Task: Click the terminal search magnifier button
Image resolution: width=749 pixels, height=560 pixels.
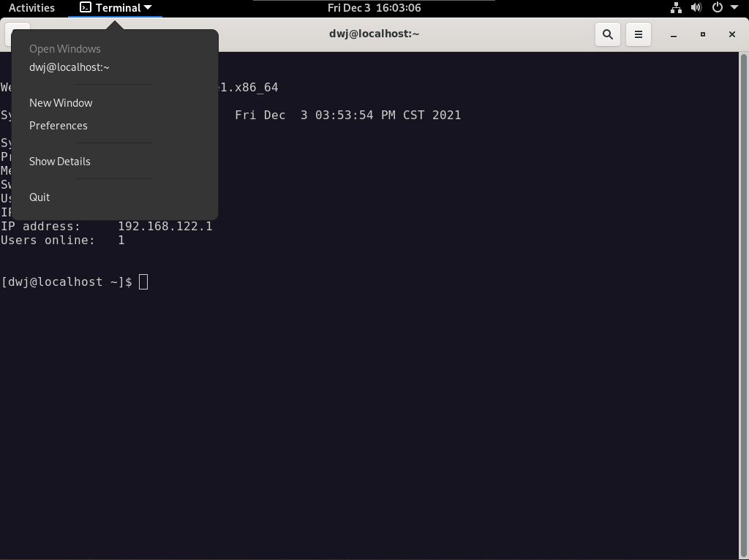Action: [607, 34]
